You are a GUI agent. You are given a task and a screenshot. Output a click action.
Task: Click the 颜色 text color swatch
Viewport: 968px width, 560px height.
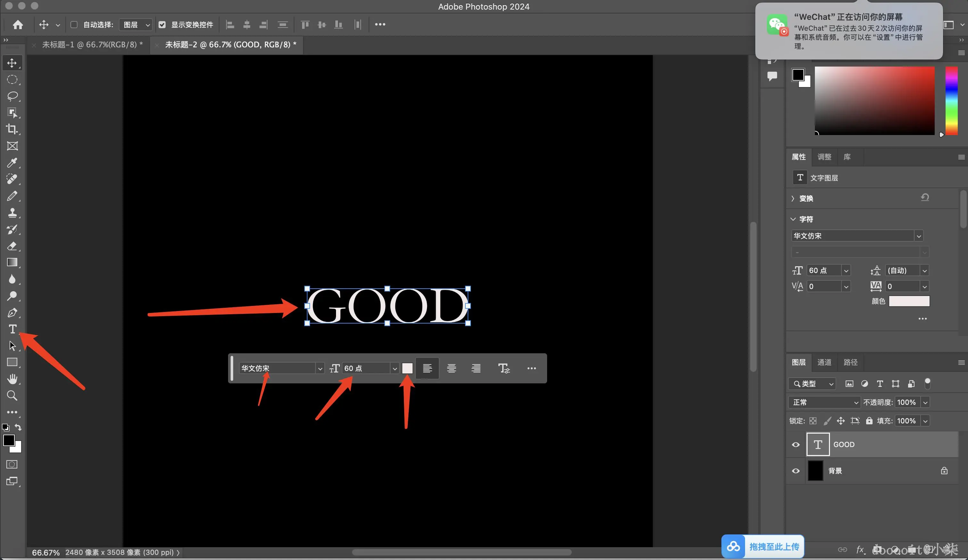coord(909,301)
